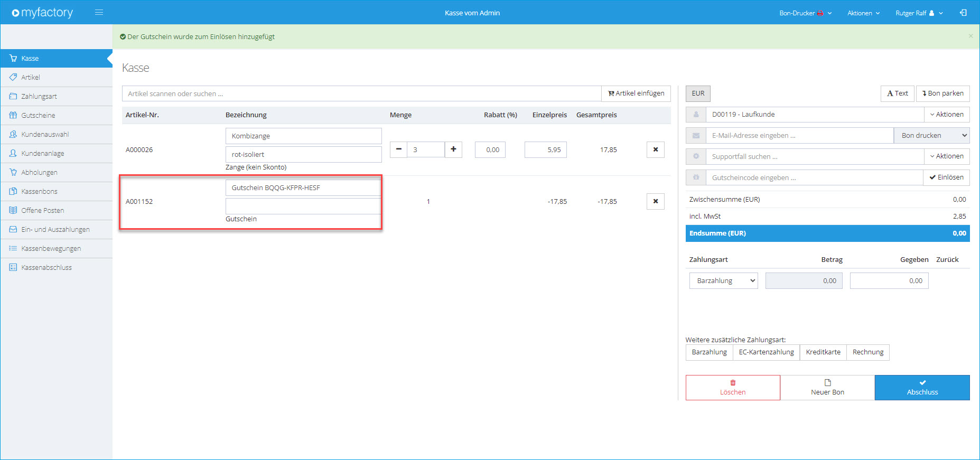Click article number A000026
The height and width of the screenshot is (460, 980).
(139, 149)
